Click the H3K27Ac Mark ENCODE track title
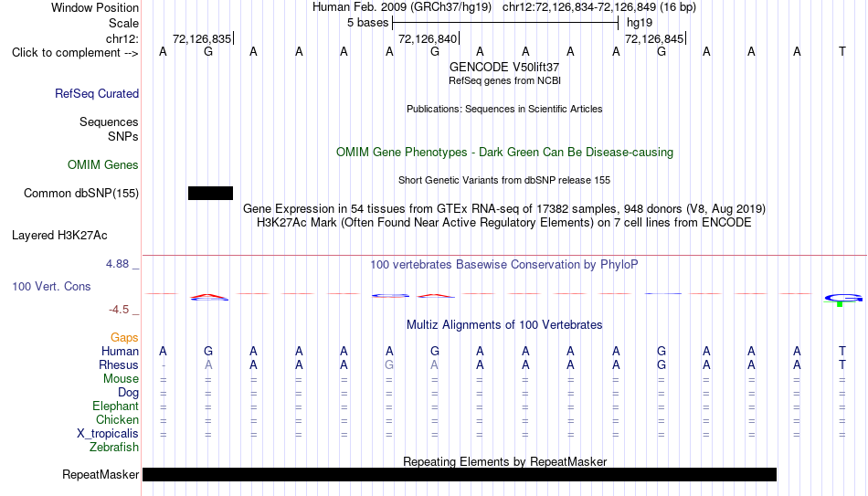Image resolution: width=868 pixels, height=496 pixels. point(504,223)
